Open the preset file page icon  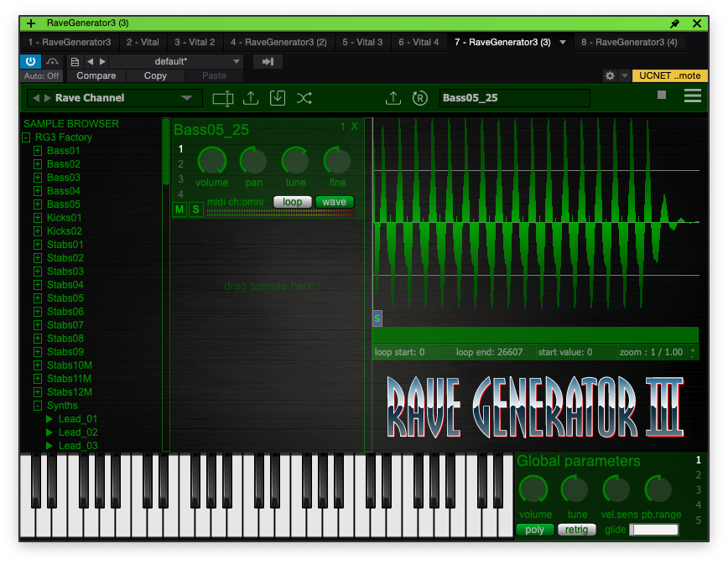(x=75, y=61)
